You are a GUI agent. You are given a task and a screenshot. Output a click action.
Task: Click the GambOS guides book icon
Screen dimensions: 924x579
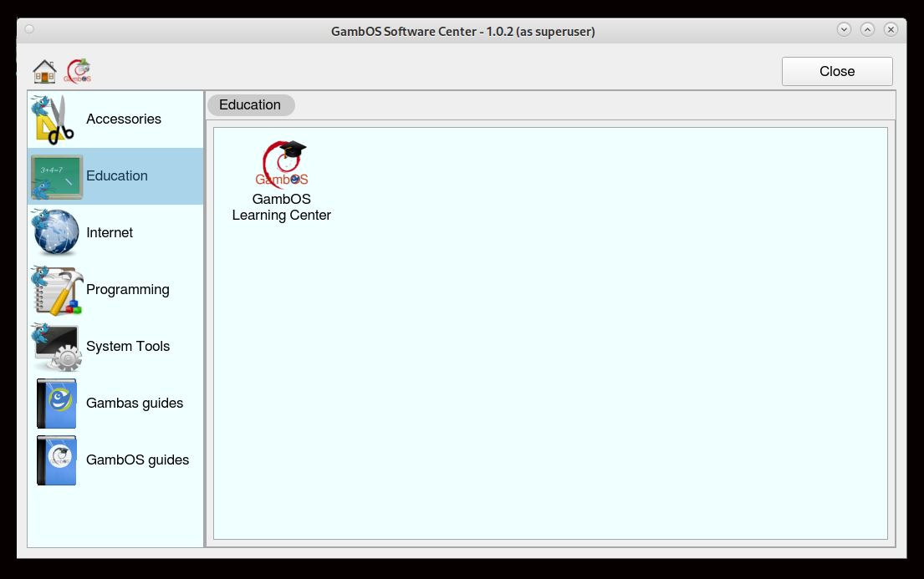pyautogui.click(x=56, y=460)
